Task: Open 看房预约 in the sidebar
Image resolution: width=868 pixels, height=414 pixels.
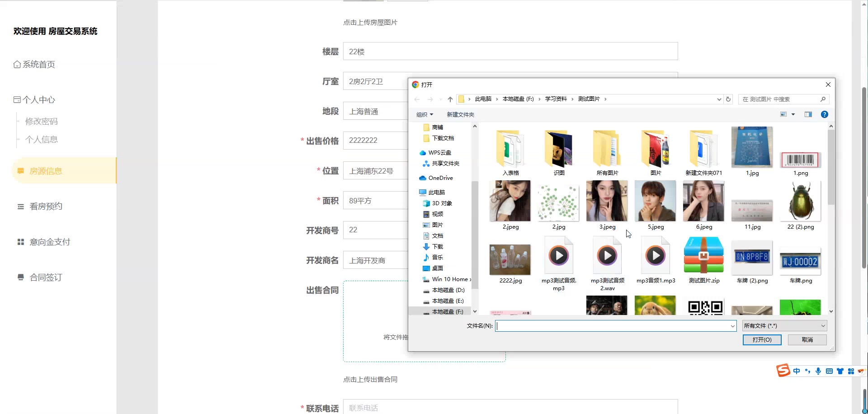Action: click(46, 207)
